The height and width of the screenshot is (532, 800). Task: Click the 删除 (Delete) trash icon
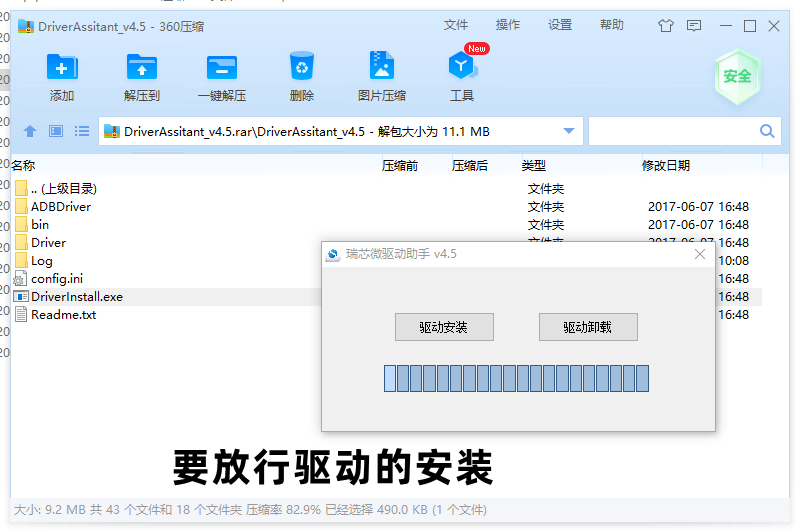301,68
